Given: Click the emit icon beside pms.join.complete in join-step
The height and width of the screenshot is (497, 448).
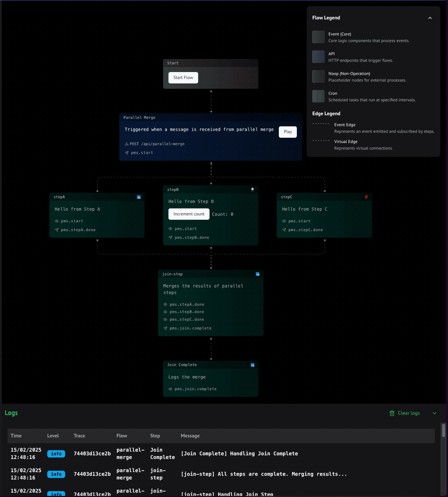Looking at the screenshot, I should pos(165,328).
